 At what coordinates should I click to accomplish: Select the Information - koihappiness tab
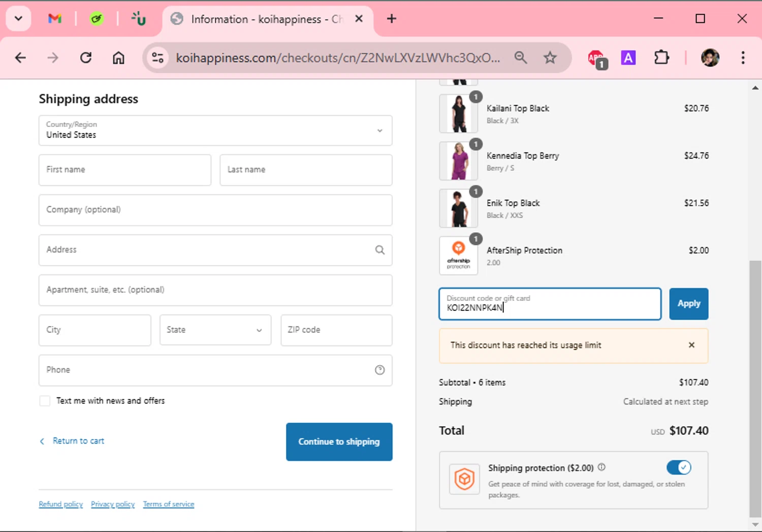pos(268,19)
